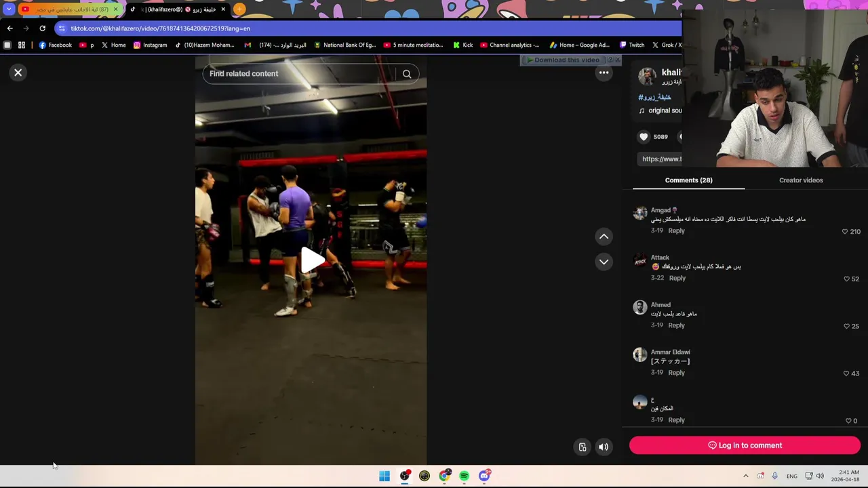Image resolution: width=868 pixels, height=488 pixels.
Task: Reply to Amgad's comment
Action: [x=676, y=231]
